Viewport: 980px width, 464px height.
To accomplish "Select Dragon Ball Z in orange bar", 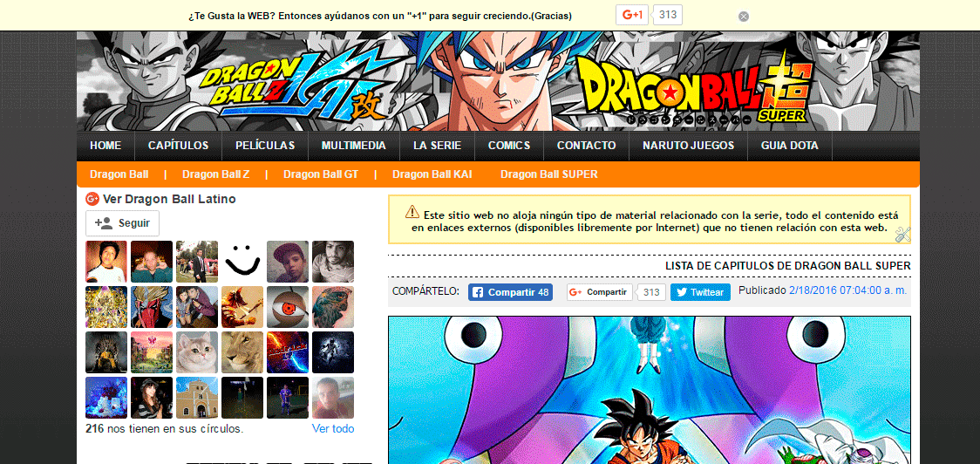I will 215,174.
